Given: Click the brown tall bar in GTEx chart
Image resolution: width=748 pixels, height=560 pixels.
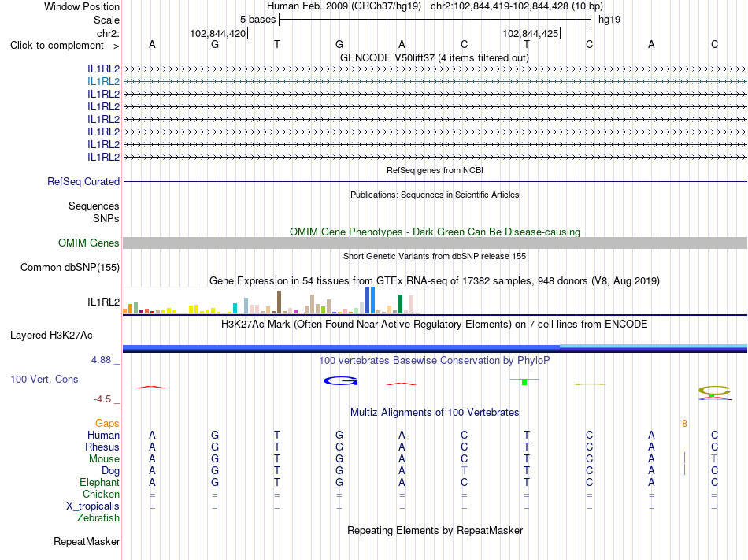Looking at the screenshot, I should point(279,302).
